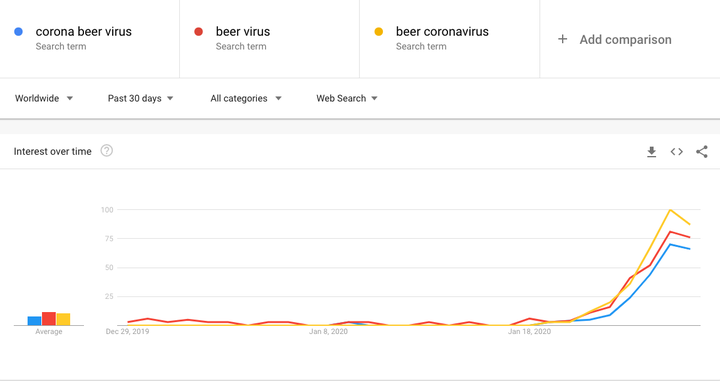
Task: Click the yellow line peak at 100
Action: pos(670,210)
